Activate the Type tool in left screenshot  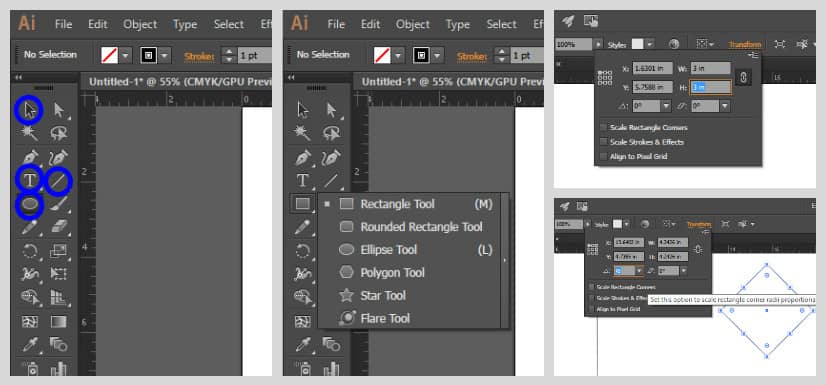(x=30, y=181)
